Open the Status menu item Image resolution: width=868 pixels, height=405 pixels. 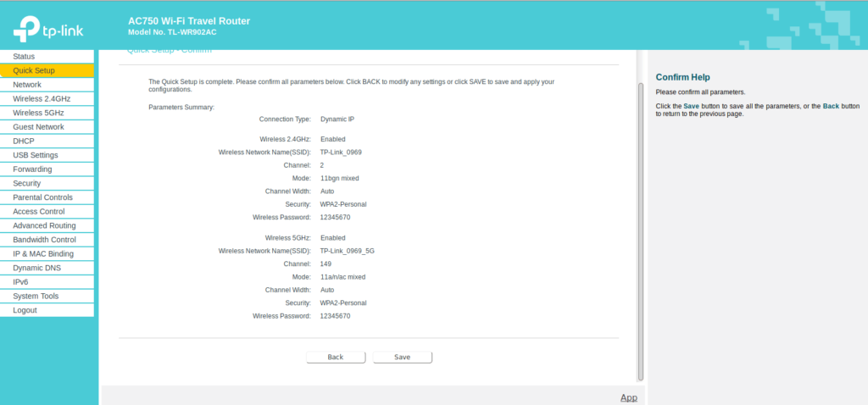(x=24, y=56)
